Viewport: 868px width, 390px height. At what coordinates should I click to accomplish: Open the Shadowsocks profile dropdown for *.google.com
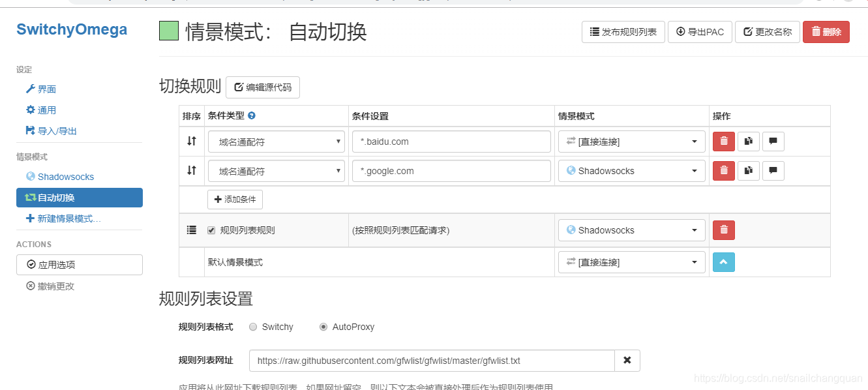point(631,170)
